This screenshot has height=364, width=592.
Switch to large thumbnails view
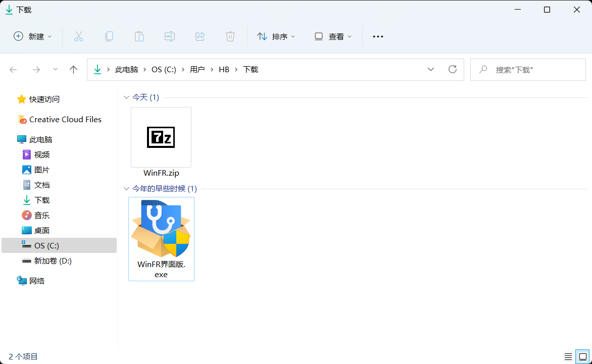pyautogui.click(x=582, y=356)
